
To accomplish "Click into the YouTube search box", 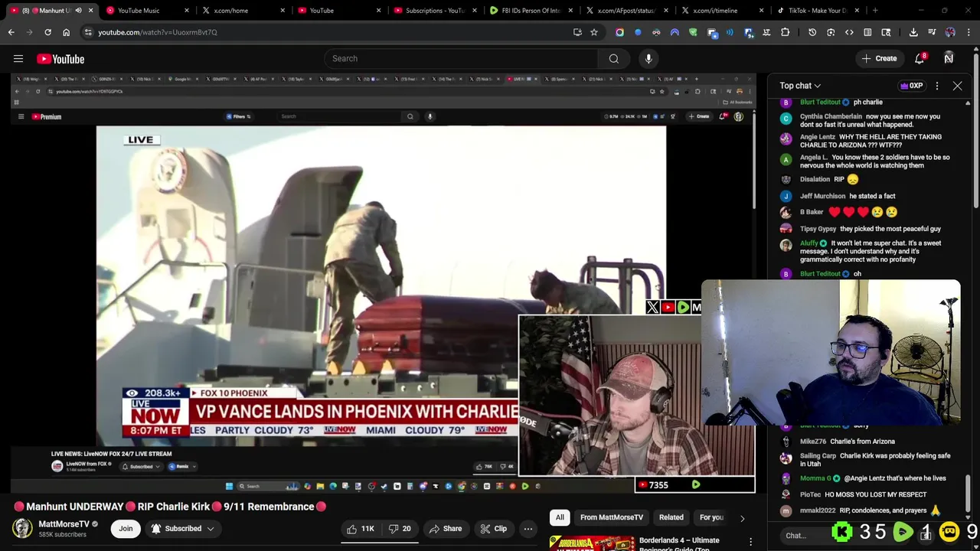I will pos(459,59).
